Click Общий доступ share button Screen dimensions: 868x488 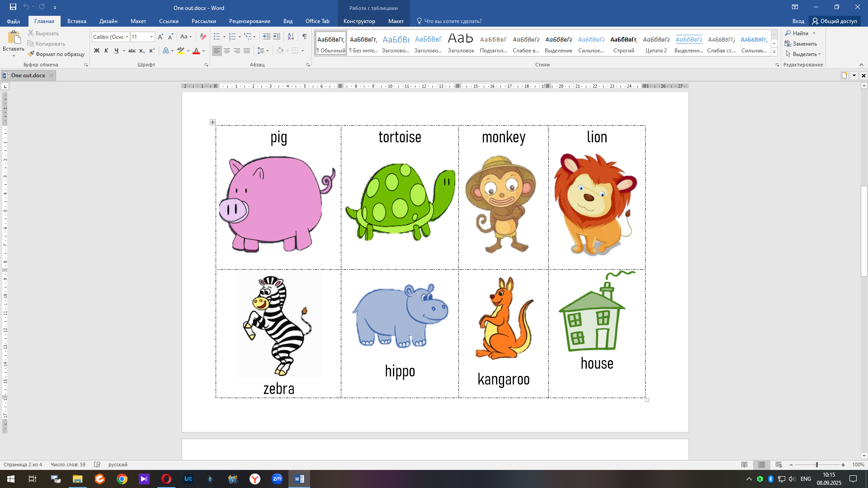click(835, 21)
